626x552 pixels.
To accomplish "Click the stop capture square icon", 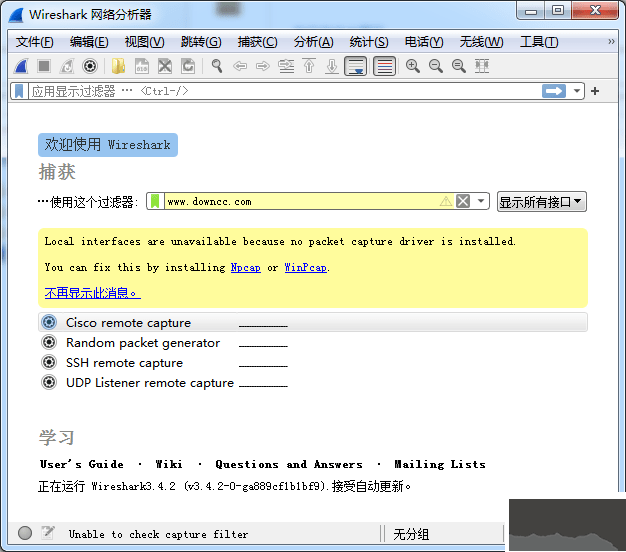I will click(44, 66).
